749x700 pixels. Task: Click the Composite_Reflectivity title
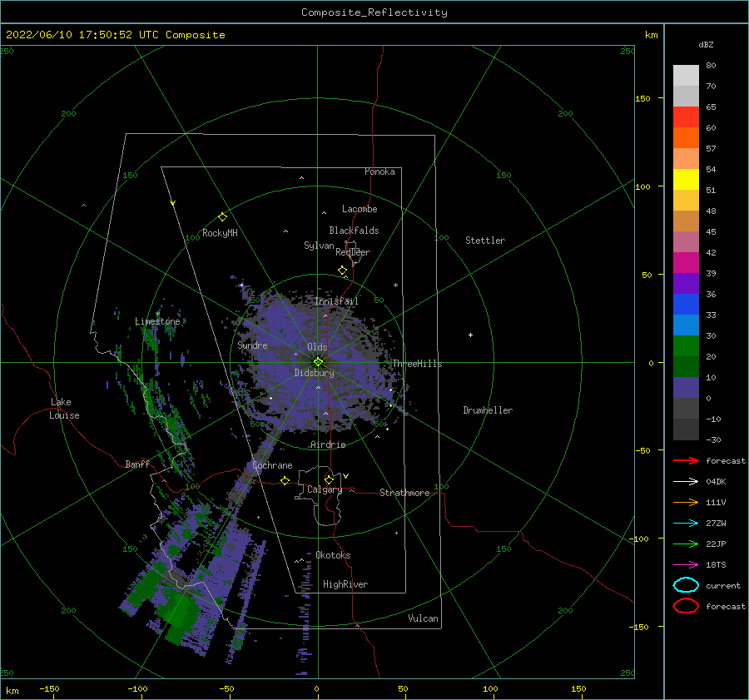click(x=374, y=12)
